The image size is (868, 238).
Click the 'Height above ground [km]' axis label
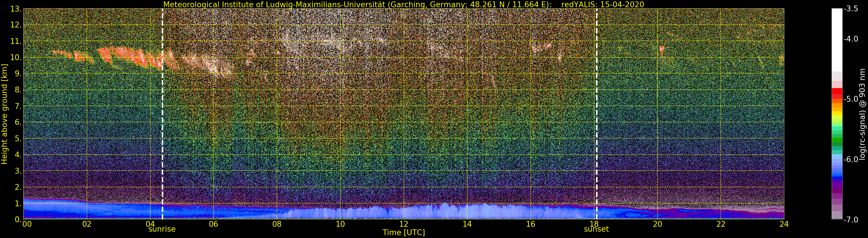click(4, 114)
